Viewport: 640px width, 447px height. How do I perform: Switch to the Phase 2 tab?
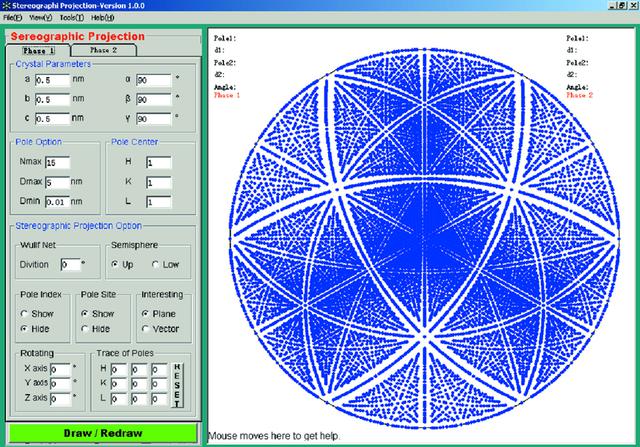pos(103,50)
